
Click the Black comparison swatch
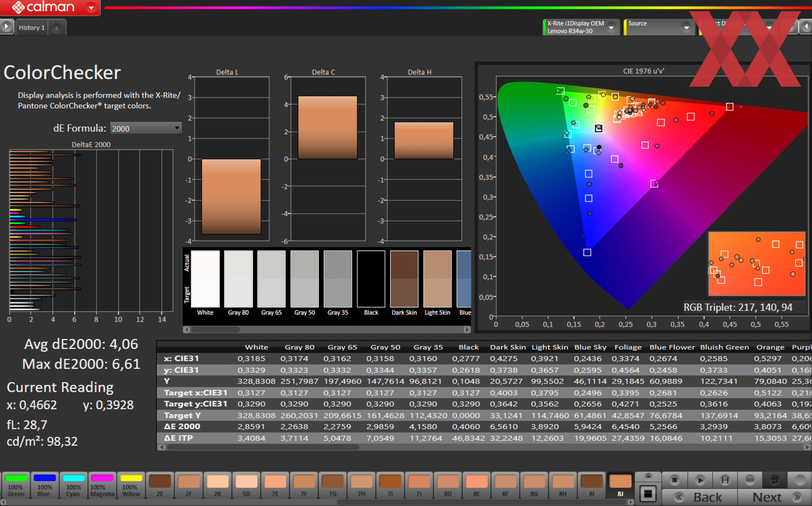(x=371, y=279)
